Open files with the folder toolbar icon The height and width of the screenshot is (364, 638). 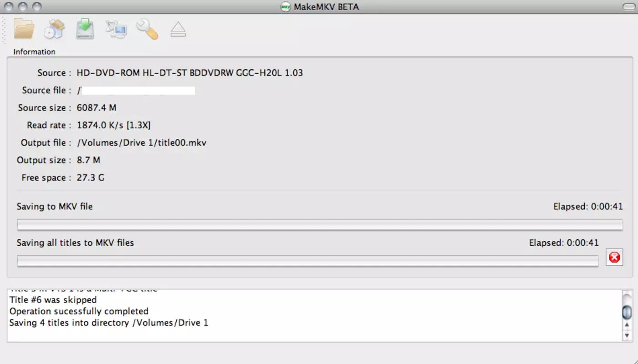(24, 29)
